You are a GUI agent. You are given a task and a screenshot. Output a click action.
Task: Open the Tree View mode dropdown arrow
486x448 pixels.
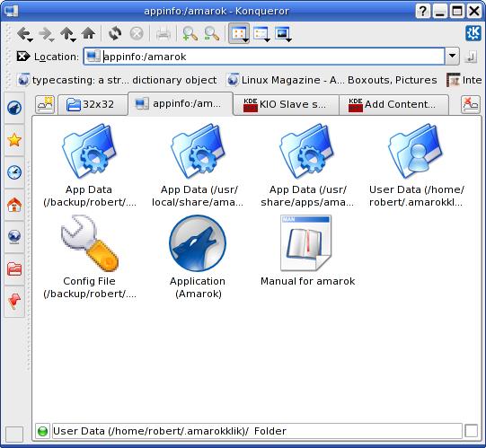point(267,40)
